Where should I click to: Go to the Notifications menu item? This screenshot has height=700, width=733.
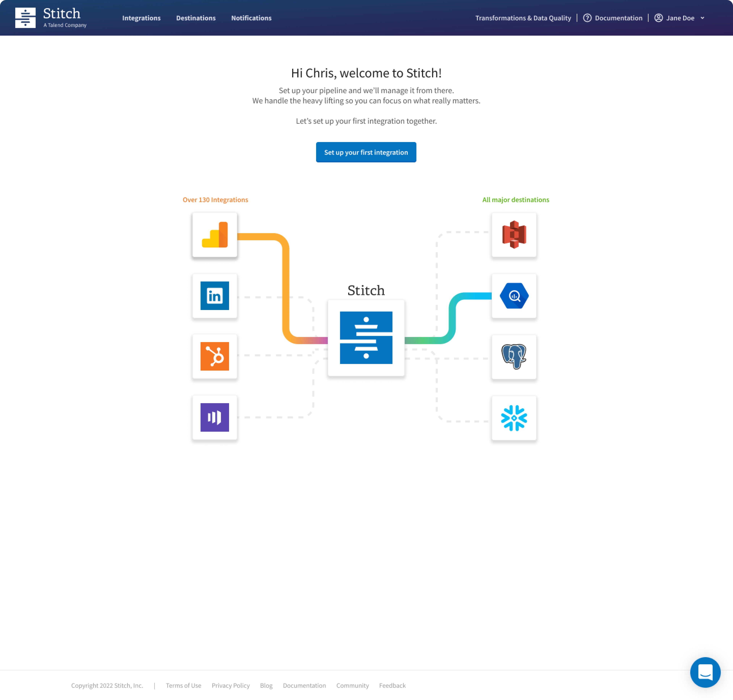coord(251,18)
